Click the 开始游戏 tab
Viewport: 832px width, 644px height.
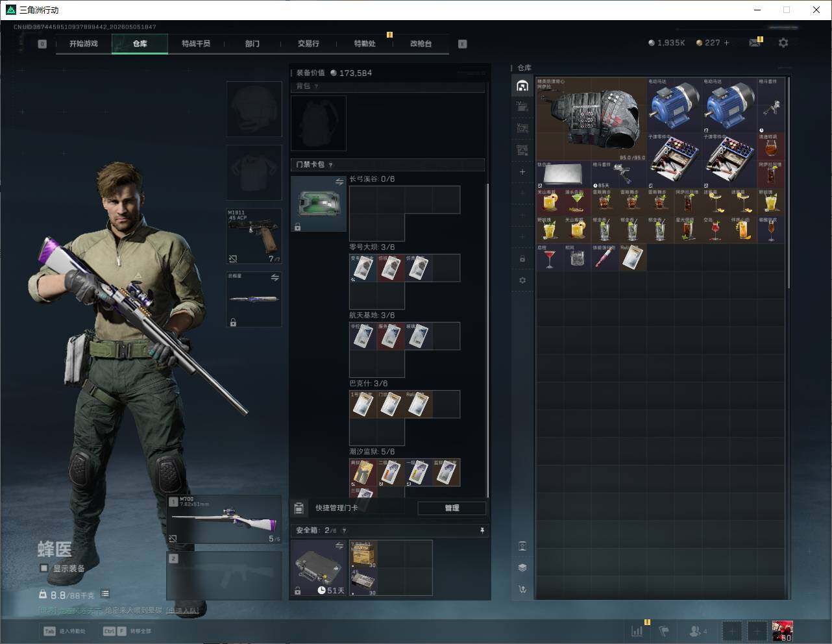pos(84,43)
